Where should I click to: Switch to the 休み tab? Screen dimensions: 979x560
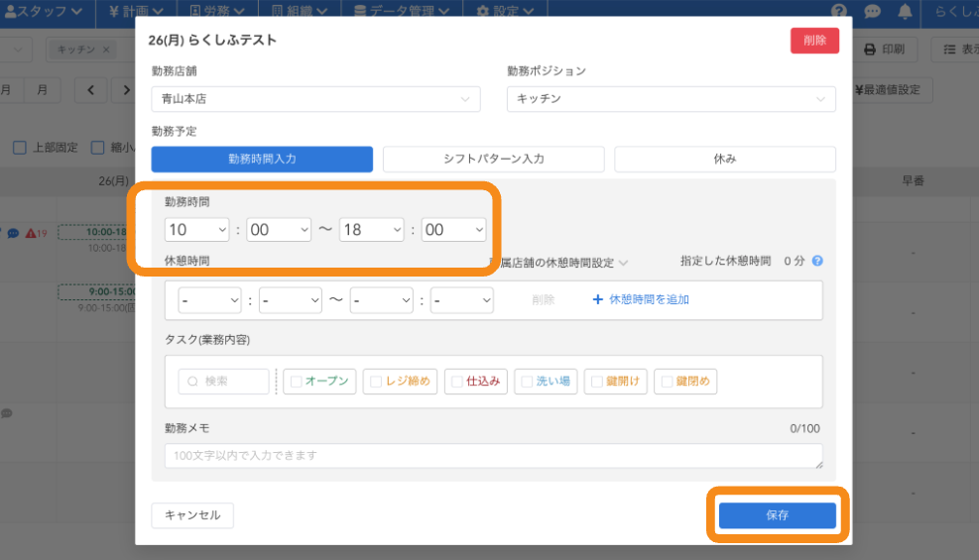(725, 159)
